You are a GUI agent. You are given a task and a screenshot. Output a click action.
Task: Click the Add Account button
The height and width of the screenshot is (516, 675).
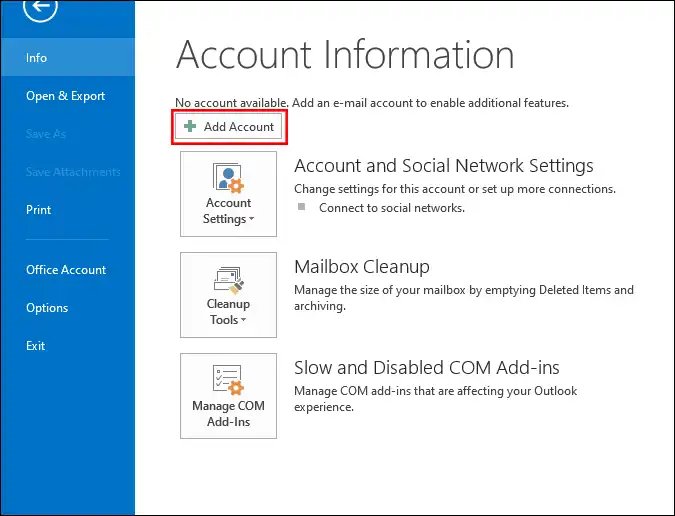coord(229,126)
